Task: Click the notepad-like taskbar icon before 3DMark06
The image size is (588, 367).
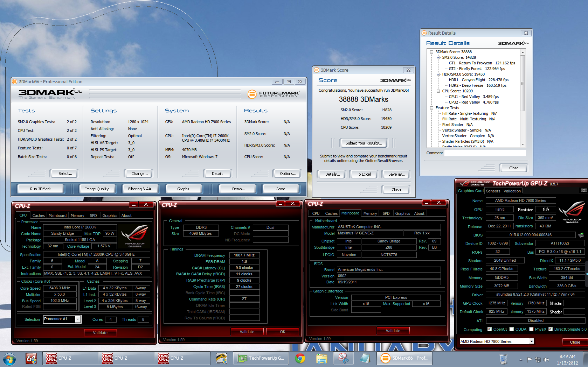Action: [x=365, y=358]
